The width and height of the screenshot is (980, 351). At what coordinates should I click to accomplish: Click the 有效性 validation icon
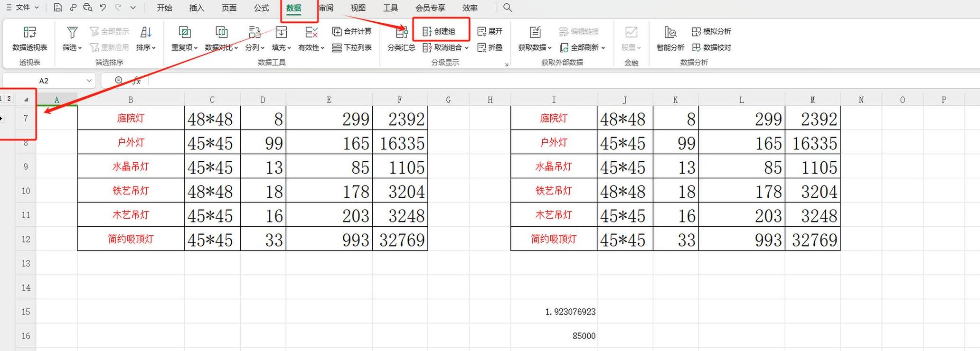tap(311, 32)
